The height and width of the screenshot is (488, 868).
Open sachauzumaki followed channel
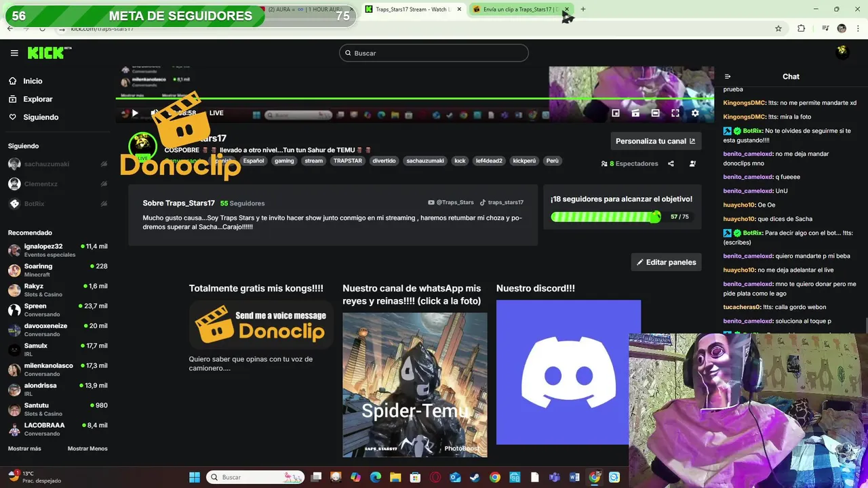pos(58,164)
